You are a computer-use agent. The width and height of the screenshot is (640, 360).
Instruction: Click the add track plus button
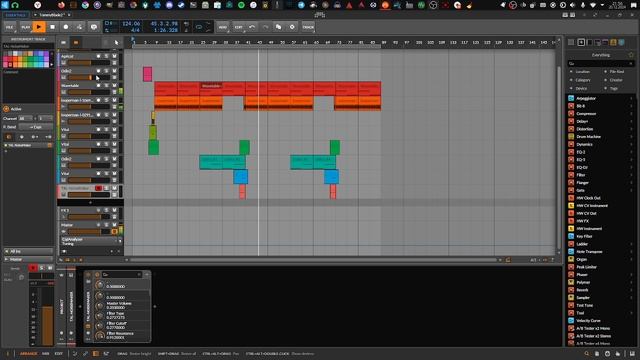90,202
